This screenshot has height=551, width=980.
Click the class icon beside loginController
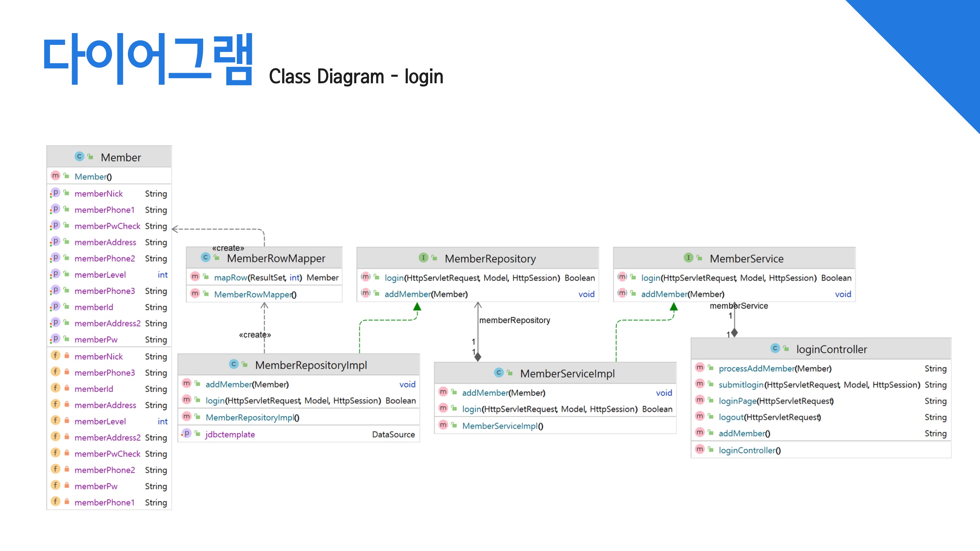(x=775, y=348)
